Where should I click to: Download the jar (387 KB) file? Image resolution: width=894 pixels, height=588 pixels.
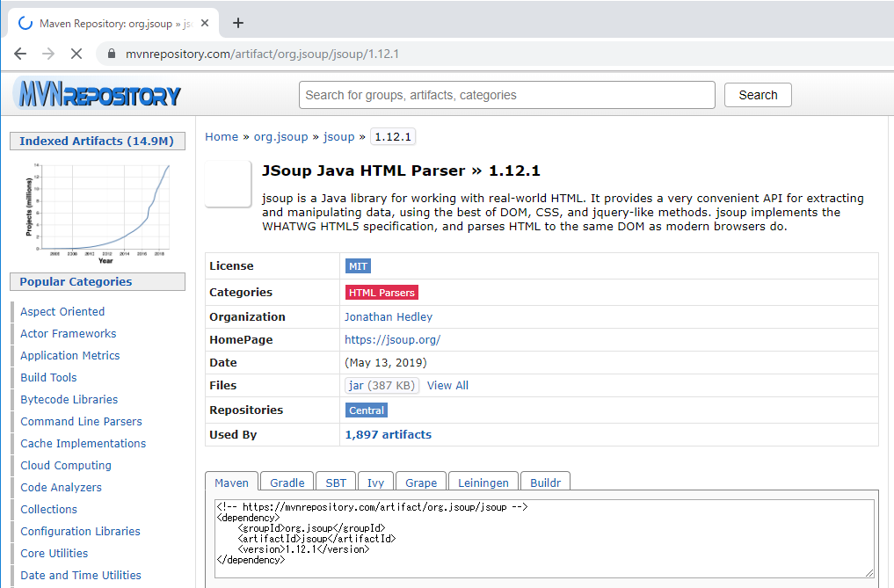coord(382,386)
